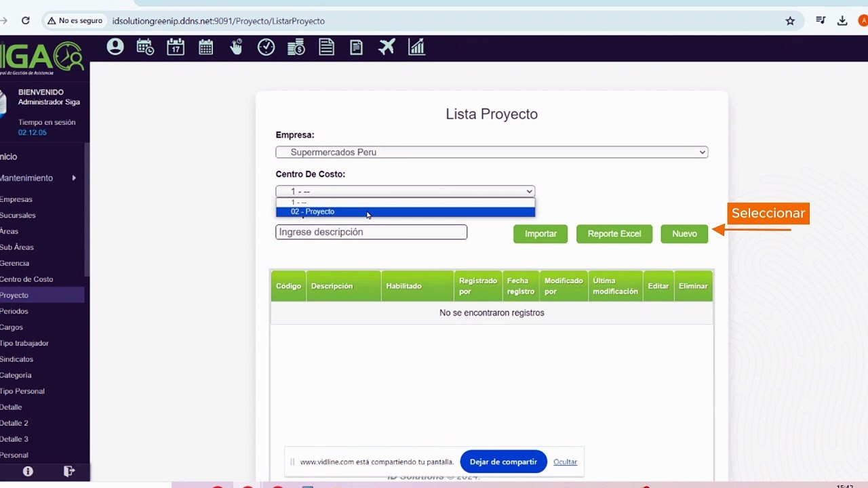
Task: Click the browser address bar URL
Action: coord(218,21)
